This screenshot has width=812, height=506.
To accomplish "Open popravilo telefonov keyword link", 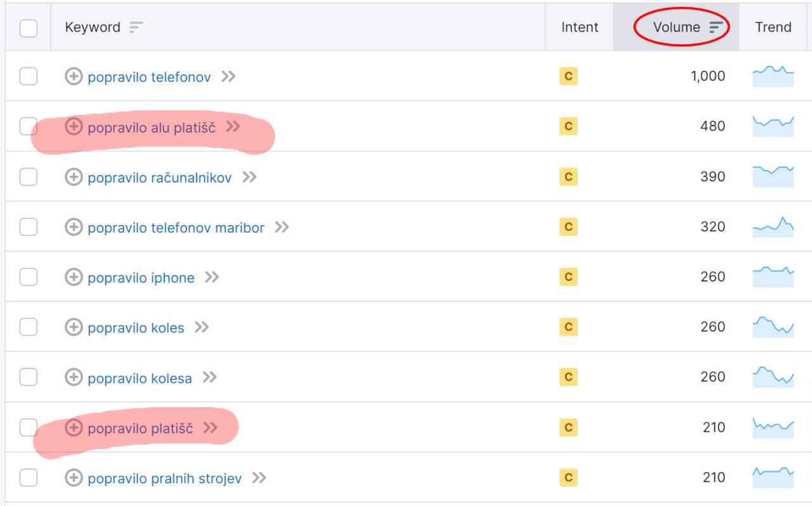I will pos(149,77).
